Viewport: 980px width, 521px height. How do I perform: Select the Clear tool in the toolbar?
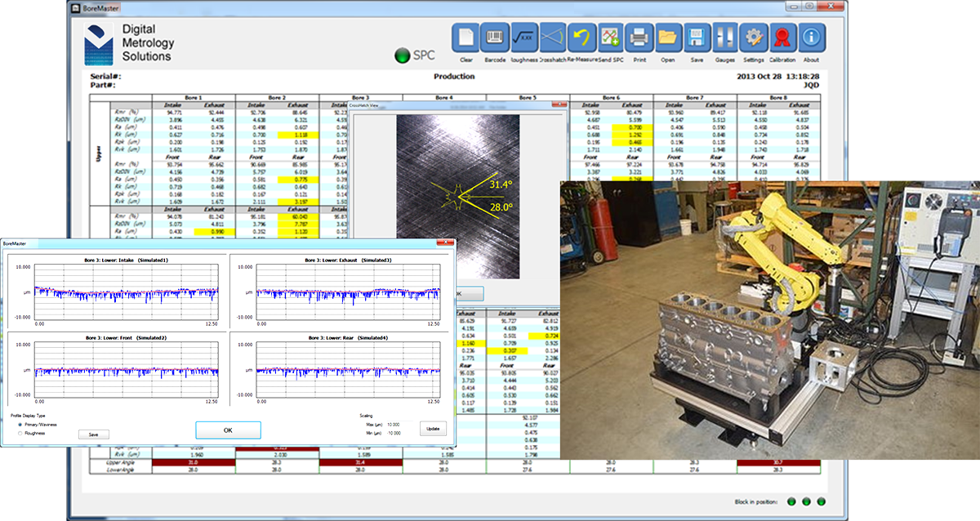pyautogui.click(x=467, y=38)
